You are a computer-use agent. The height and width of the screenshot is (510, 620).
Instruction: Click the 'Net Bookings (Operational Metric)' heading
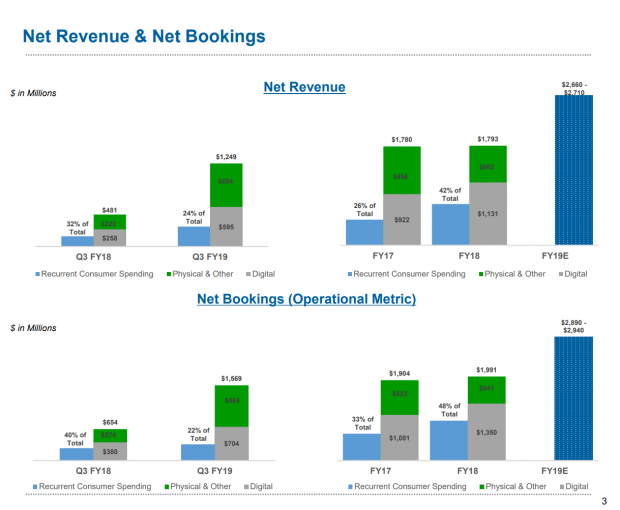coord(306,299)
